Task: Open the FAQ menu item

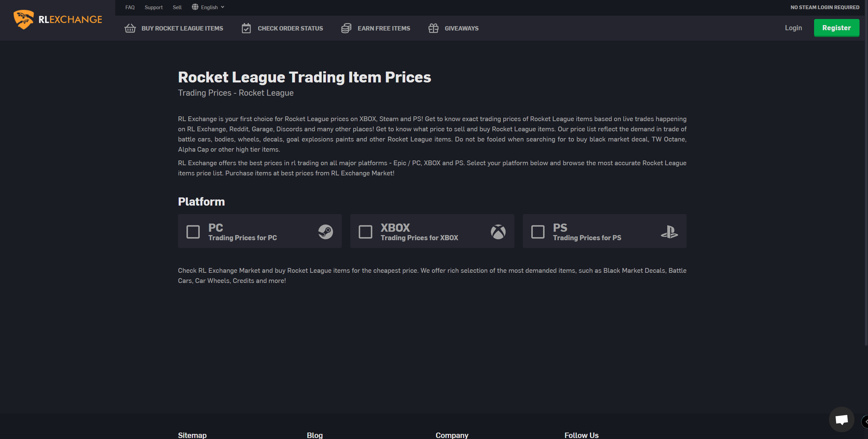Action: (130, 7)
